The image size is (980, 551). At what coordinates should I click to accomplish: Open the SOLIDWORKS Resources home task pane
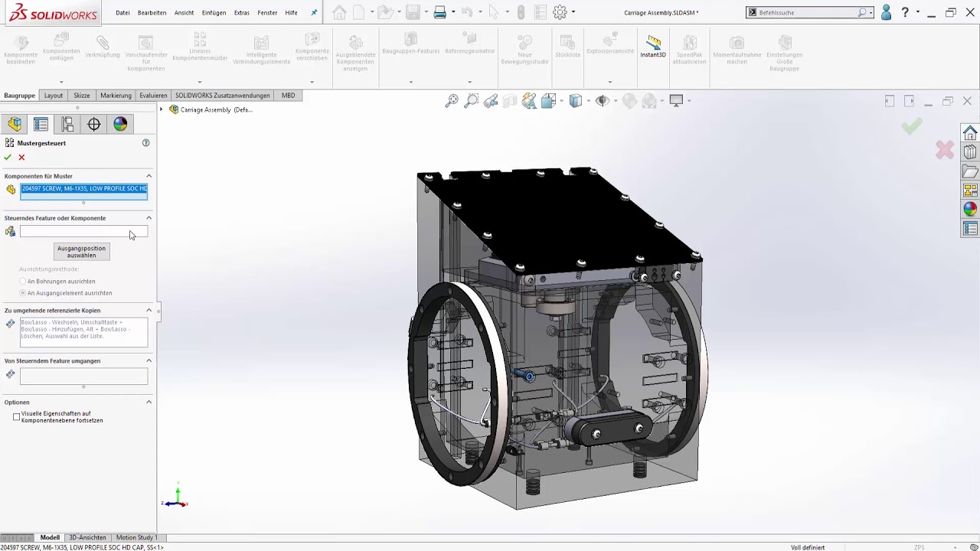[x=970, y=133]
